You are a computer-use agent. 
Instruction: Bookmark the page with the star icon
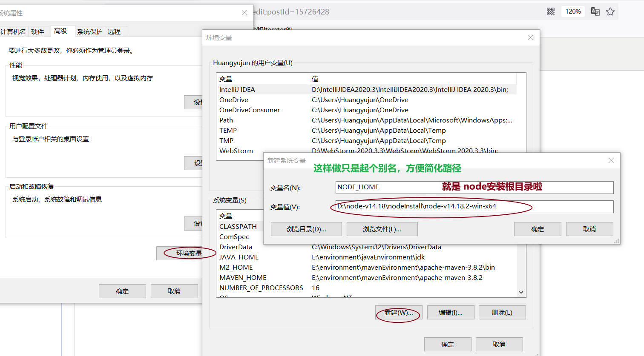(x=611, y=11)
